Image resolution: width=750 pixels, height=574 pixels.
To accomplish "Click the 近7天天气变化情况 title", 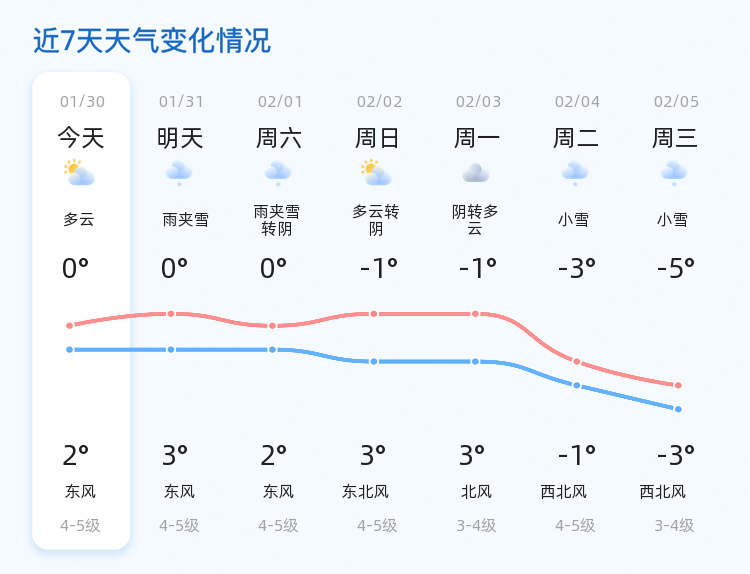I will [x=152, y=41].
